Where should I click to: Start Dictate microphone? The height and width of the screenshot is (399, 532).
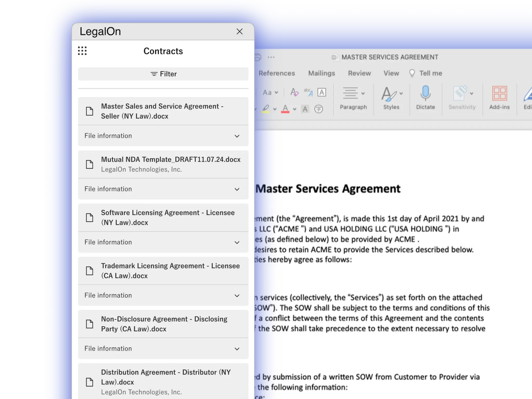[x=425, y=98]
